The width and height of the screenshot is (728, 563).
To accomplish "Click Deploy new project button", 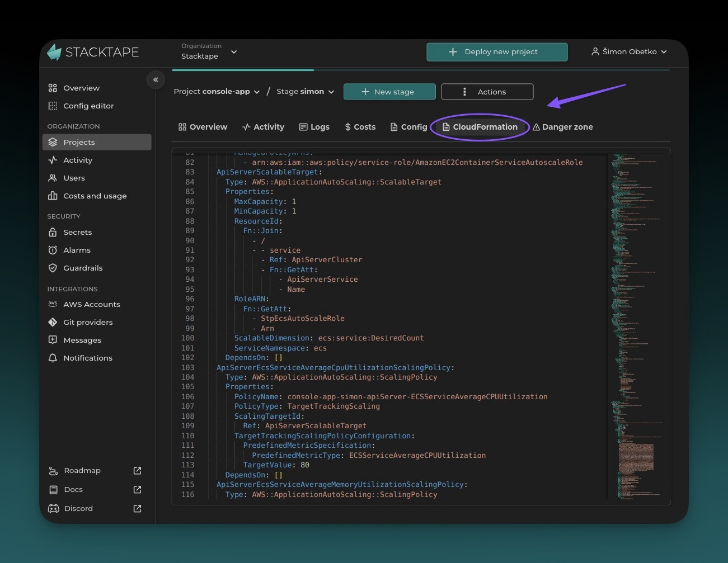I will 497,51.
